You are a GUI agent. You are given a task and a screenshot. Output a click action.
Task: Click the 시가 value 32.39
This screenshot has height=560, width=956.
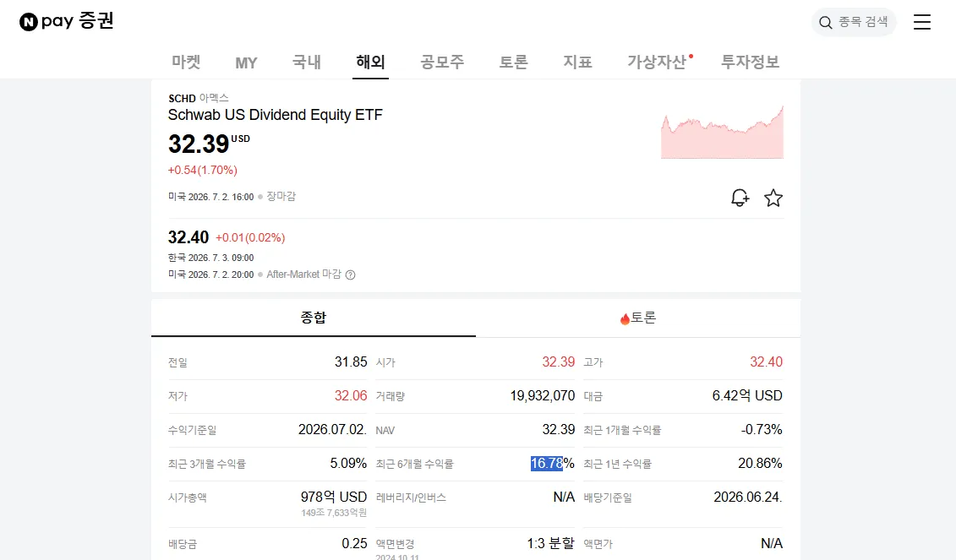click(x=559, y=362)
